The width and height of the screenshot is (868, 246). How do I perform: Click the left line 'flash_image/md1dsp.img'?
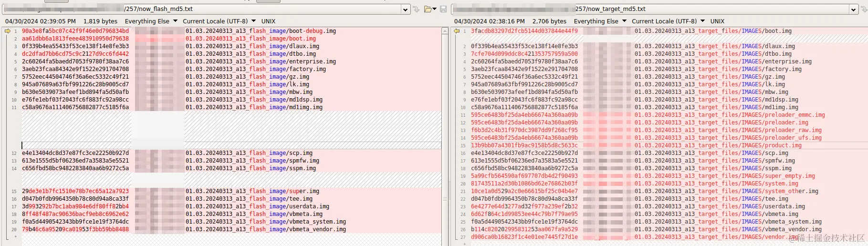pos(286,100)
